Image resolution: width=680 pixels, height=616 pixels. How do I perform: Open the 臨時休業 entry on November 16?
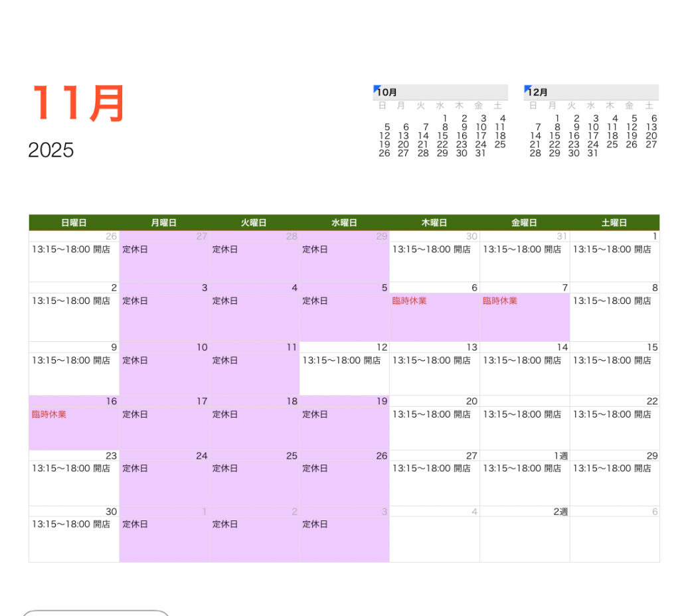click(49, 415)
